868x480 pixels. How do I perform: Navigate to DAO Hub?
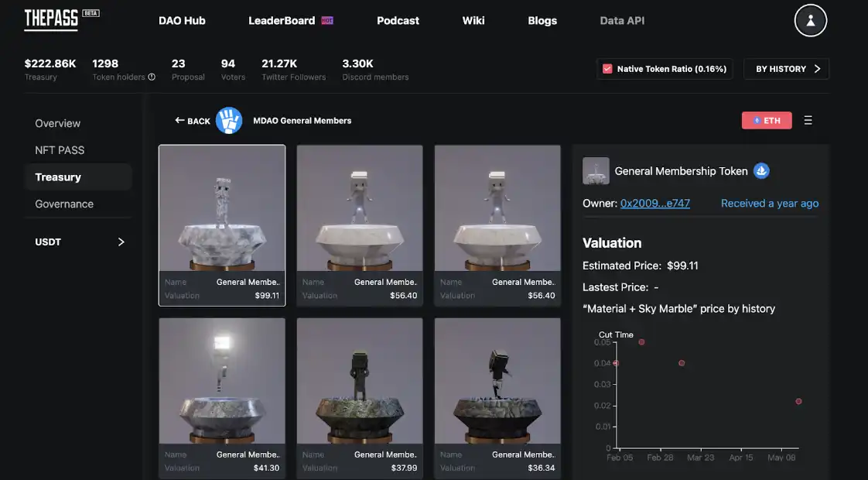pyautogui.click(x=182, y=21)
